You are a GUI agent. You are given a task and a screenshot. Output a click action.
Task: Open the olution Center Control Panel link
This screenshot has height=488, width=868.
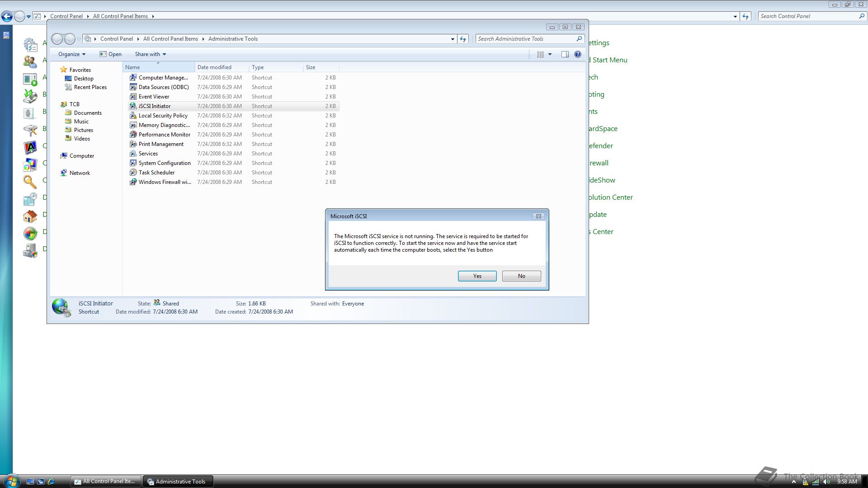(x=610, y=197)
